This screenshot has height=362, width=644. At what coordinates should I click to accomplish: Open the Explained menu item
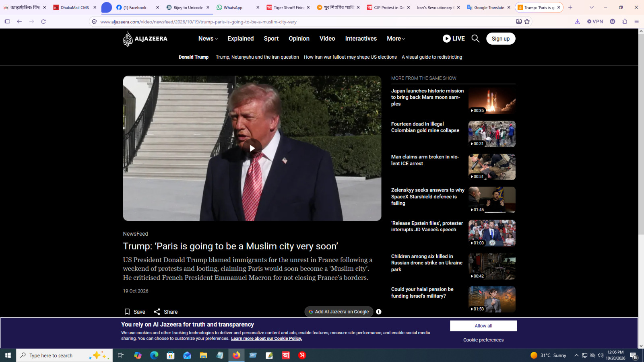click(241, 39)
